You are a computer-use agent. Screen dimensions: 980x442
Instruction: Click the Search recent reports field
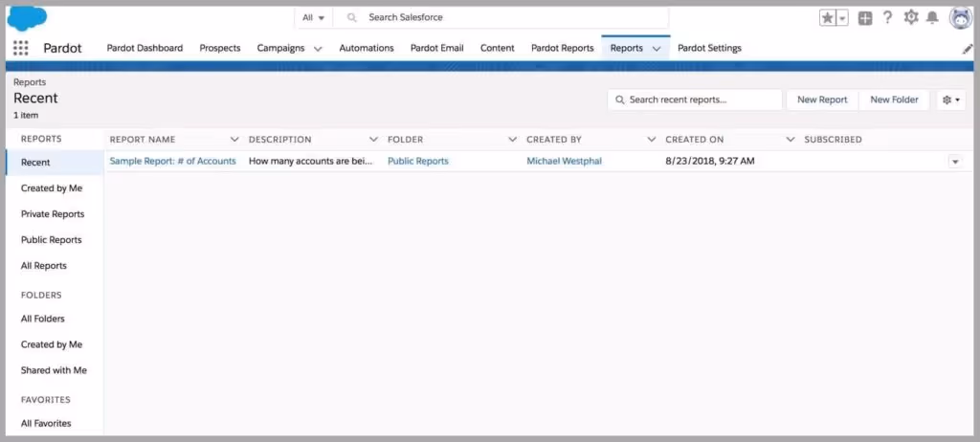pyautogui.click(x=695, y=100)
